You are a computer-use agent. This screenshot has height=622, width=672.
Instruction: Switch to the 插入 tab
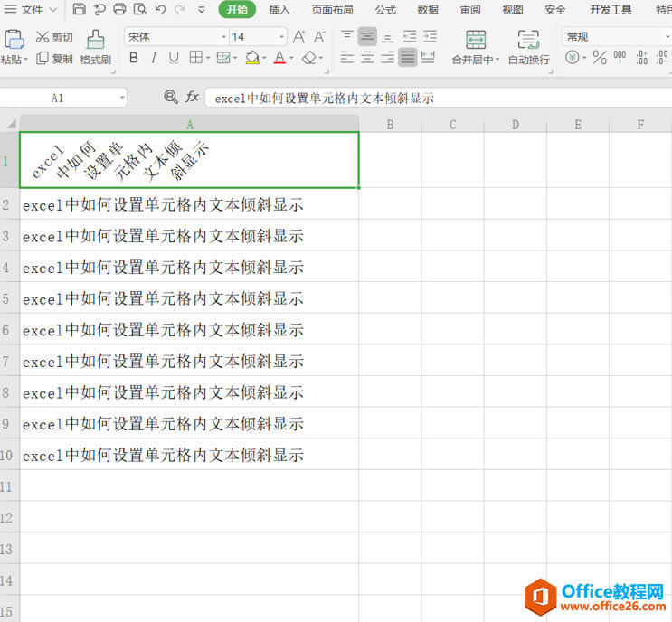(x=279, y=9)
